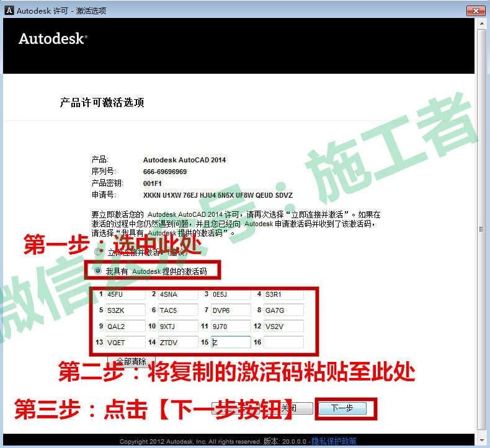Viewport: 490px width, 448px height.
Task: Click activation code field 7 containing DVP6
Action: pos(231,310)
